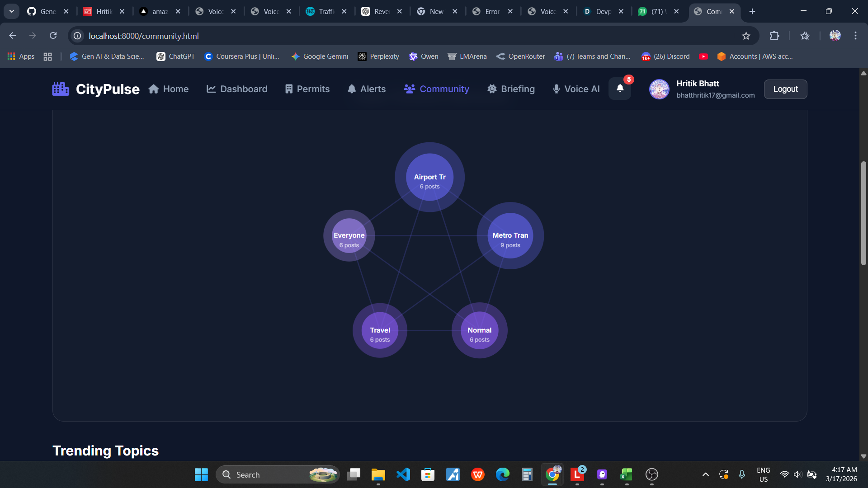868x488 pixels.
Task: Reload the page with the refresh icon
Action: pyautogui.click(x=53, y=36)
